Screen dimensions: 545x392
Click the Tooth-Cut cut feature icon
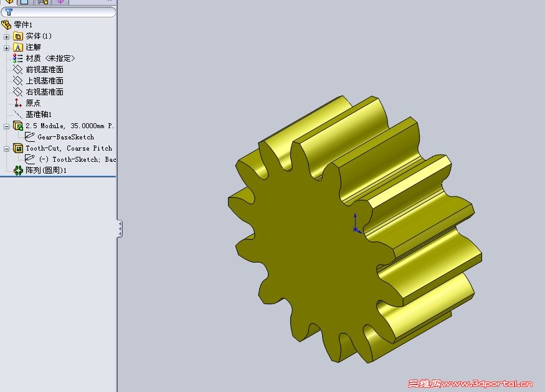pyautogui.click(x=17, y=148)
